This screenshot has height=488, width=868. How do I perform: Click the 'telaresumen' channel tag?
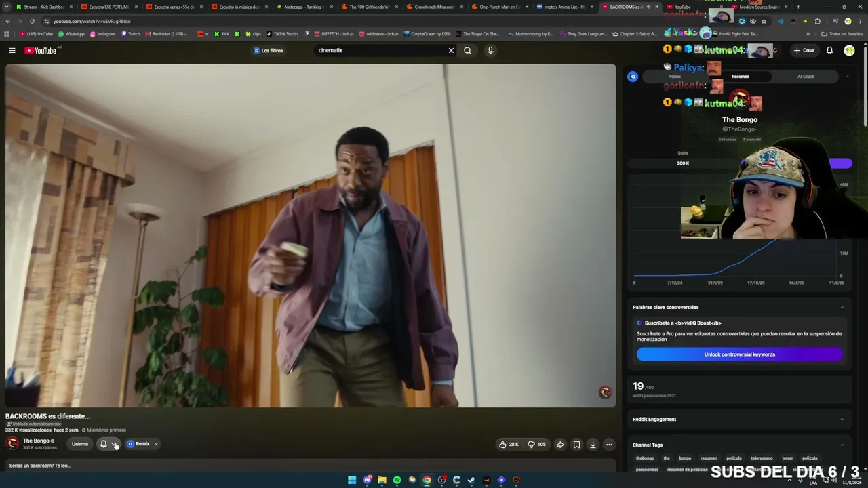coord(762,458)
